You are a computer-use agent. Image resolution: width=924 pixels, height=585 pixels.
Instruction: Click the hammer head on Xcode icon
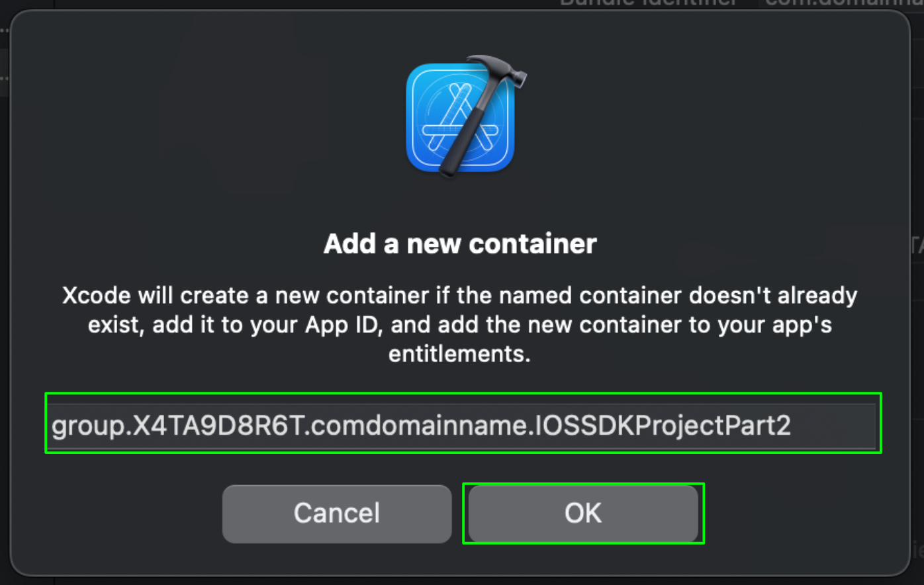tap(497, 73)
